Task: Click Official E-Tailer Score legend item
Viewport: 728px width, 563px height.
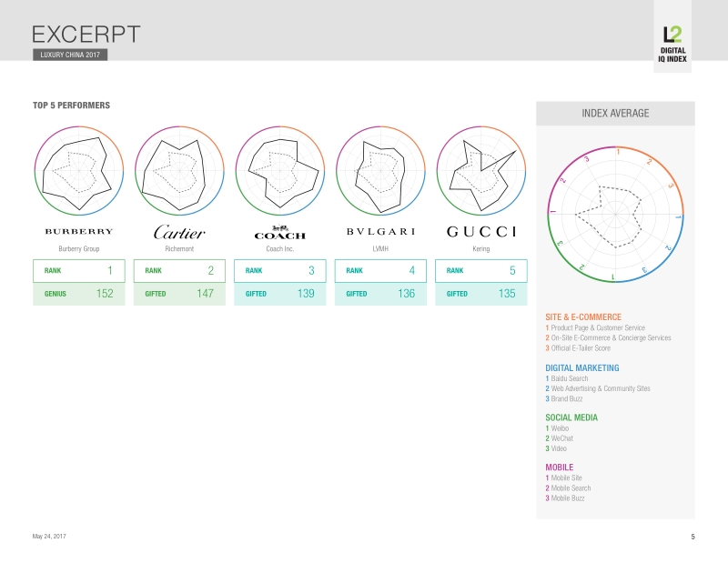Action: pos(578,348)
